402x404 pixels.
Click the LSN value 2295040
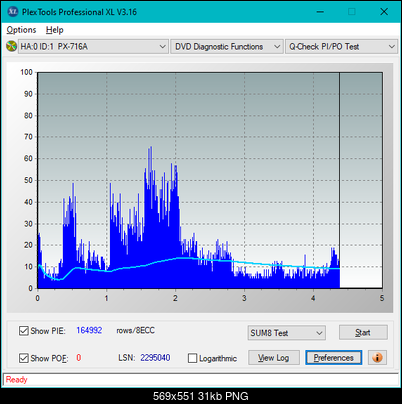pyautogui.click(x=155, y=358)
